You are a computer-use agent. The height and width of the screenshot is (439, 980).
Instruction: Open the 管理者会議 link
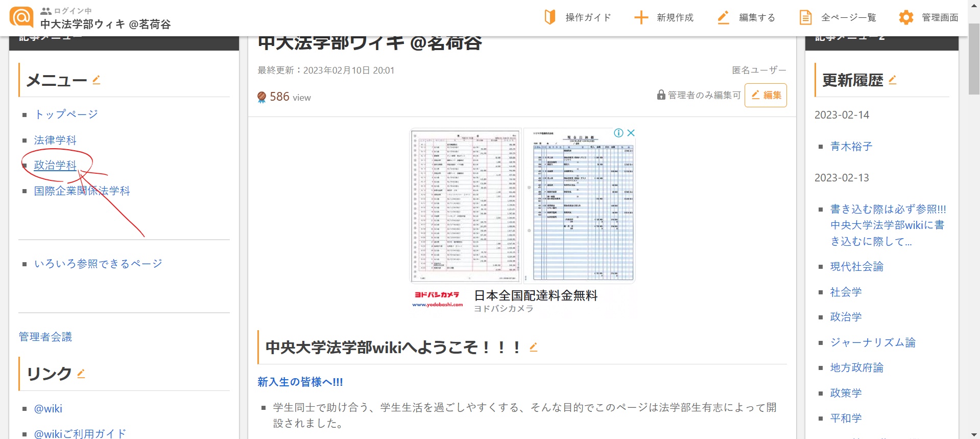(45, 337)
